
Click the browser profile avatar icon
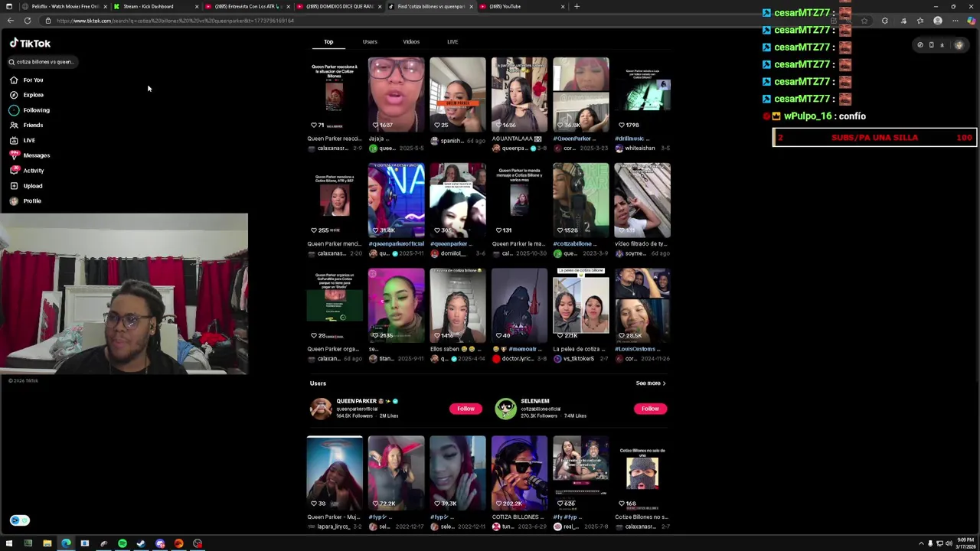coord(938,21)
